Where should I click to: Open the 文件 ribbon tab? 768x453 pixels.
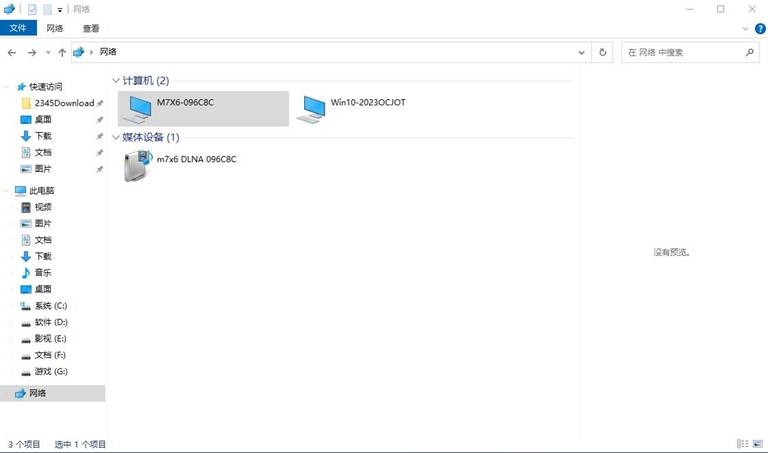coord(18,28)
